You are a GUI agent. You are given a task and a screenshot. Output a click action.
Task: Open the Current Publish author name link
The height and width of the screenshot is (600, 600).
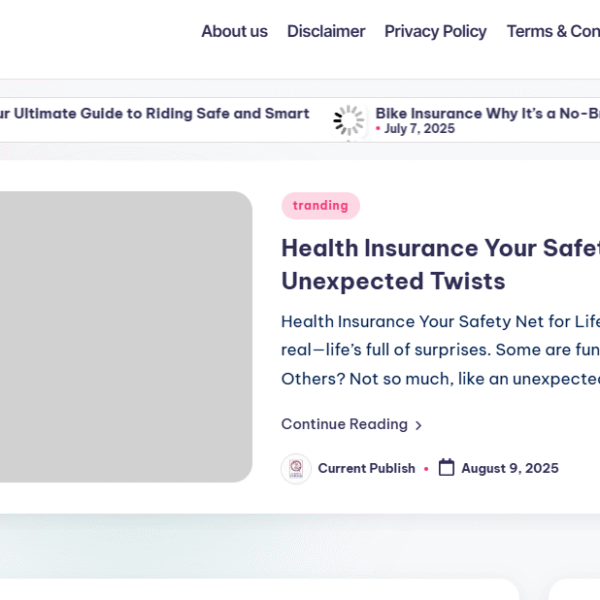point(366,468)
